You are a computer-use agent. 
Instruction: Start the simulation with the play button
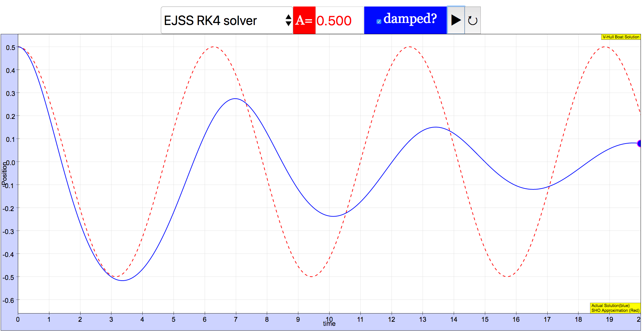pyautogui.click(x=456, y=20)
